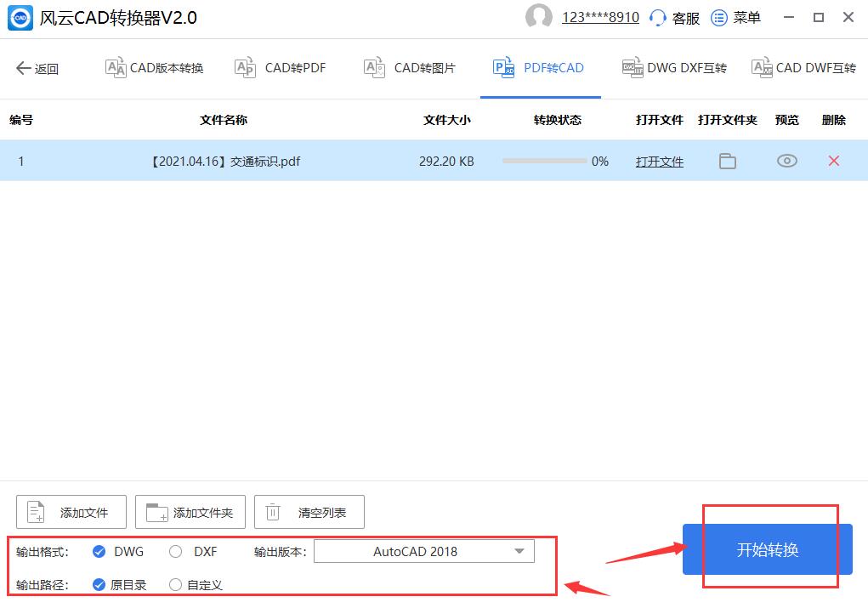The image size is (868, 608).
Task: Switch to CAD转PDF tab
Action: (x=281, y=68)
